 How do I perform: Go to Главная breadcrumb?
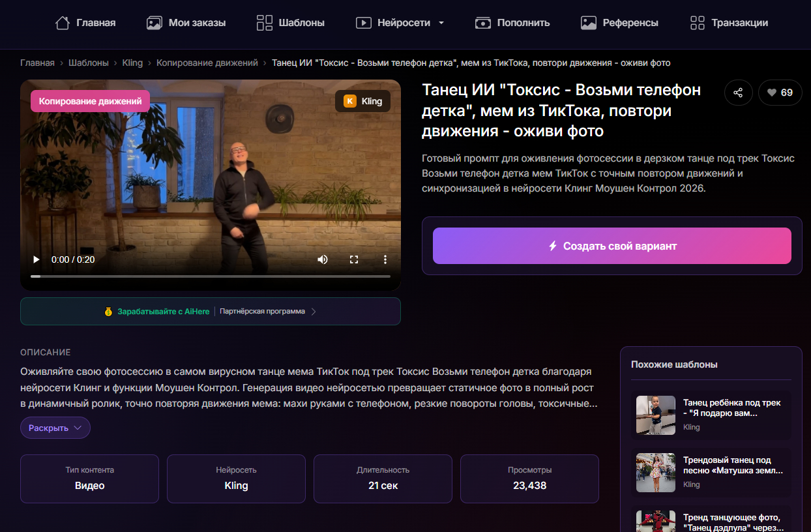point(37,63)
